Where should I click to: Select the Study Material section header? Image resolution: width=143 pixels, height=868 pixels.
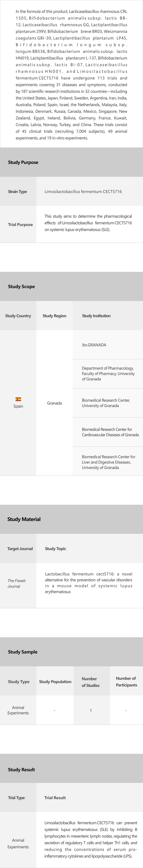coord(24,520)
